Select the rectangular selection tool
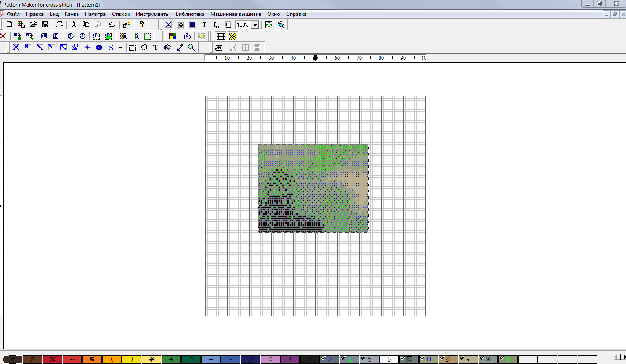Image resolution: width=626 pixels, height=364 pixels. click(x=133, y=48)
